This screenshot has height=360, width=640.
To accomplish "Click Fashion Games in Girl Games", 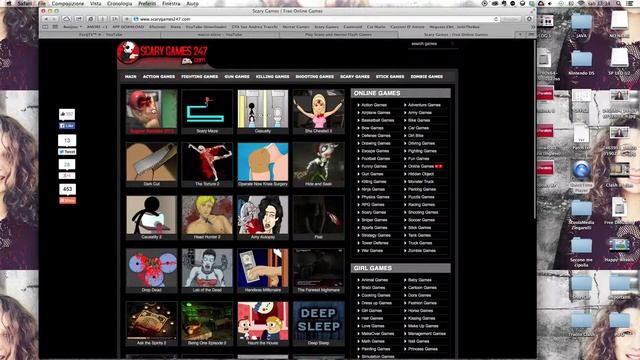I will click(x=422, y=303).
